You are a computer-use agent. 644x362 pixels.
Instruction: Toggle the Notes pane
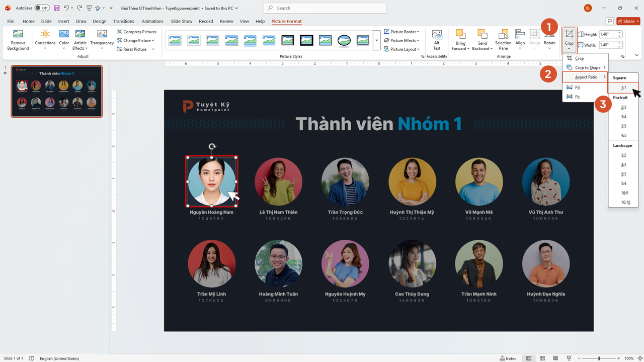508,358
